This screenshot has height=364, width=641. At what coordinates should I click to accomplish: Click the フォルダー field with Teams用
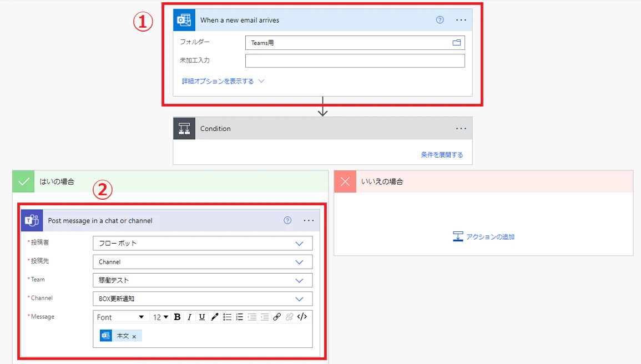click(355, 43)
